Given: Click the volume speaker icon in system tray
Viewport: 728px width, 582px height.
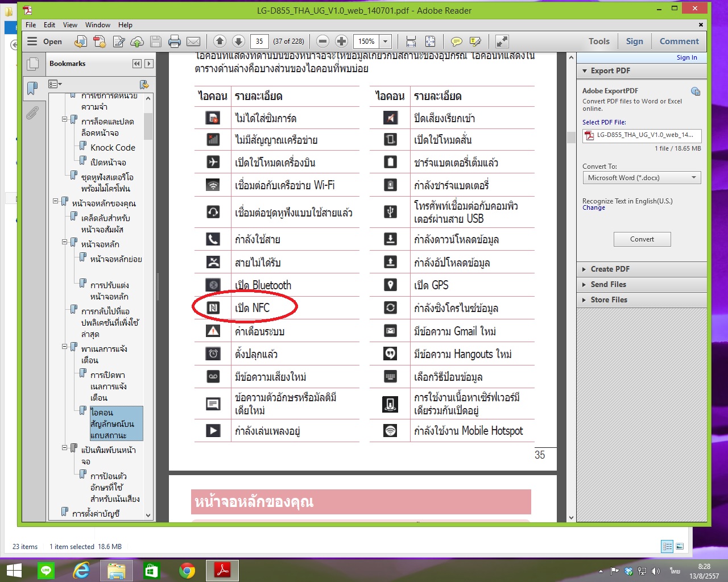Looking at the screenshot, I should pyautogui.click(x=656, y=571).
